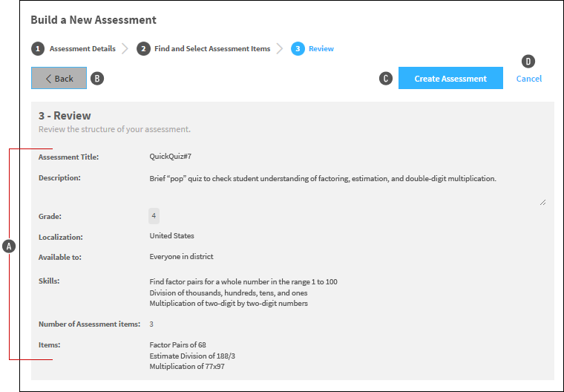Screen dimensions: 564x392
Task: Click the Factor Pairs of 68 item
Action: click(177, 344)
